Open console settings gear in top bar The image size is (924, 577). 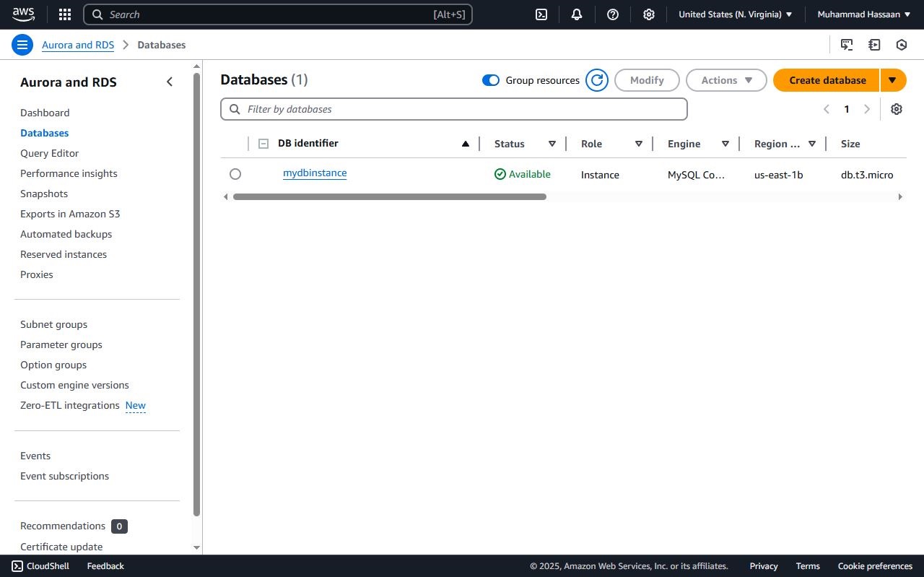649,14
